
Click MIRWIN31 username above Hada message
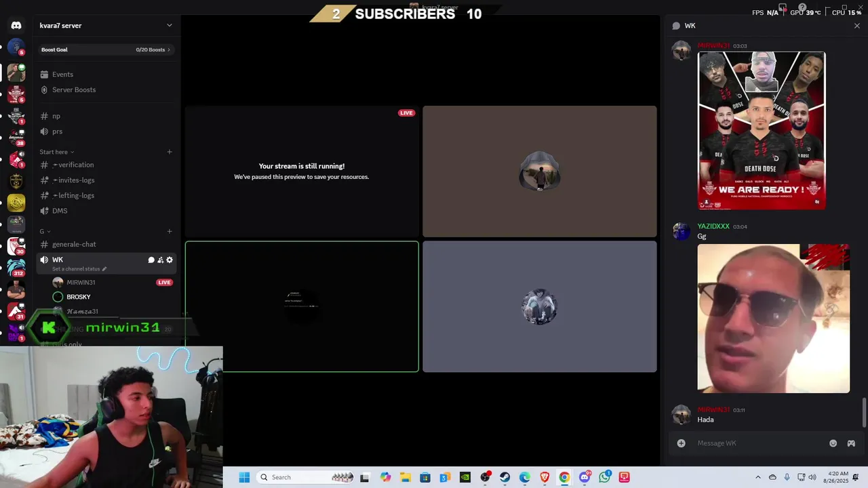click(x=713, y=410)
